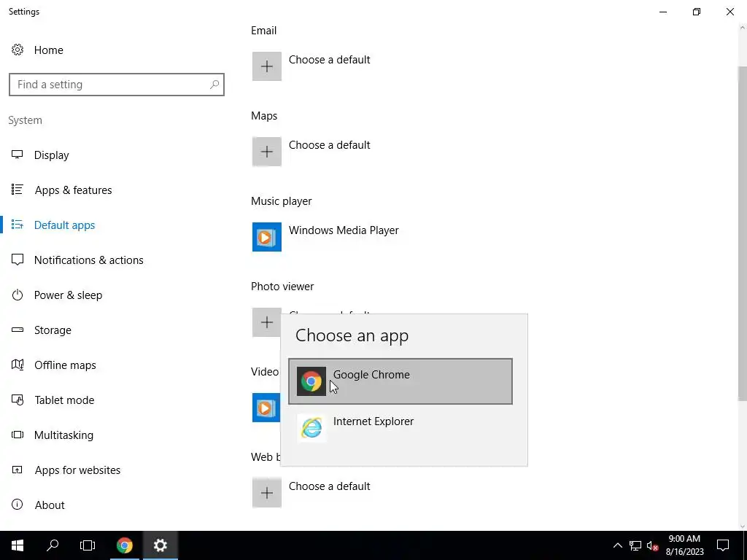Click the Choose an app heading
The width and height of the screenshot is (747, 560).
(352, 335)
